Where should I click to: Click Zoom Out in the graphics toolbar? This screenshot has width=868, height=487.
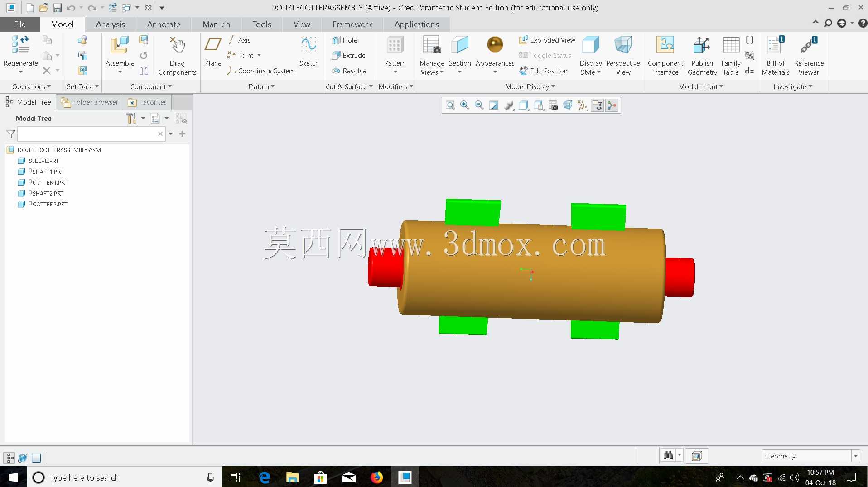coord(479,105)
